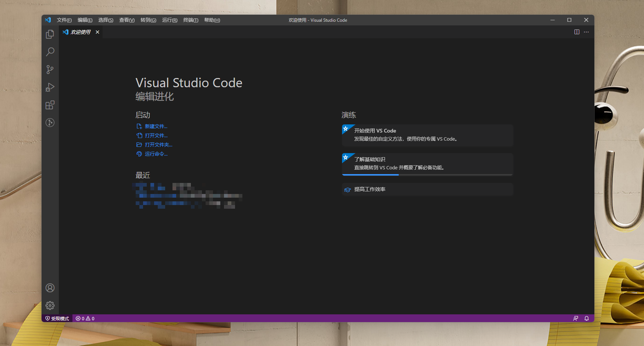Viewport: 644px width, 346px height.
Task: Open 了解基础知识 walkthrough card
Action: (x=427, y=164)
